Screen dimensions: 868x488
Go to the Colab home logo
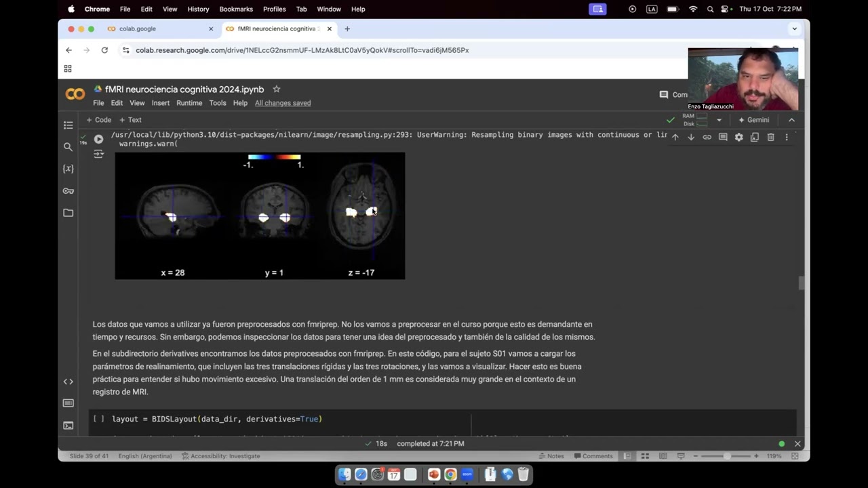75,94
